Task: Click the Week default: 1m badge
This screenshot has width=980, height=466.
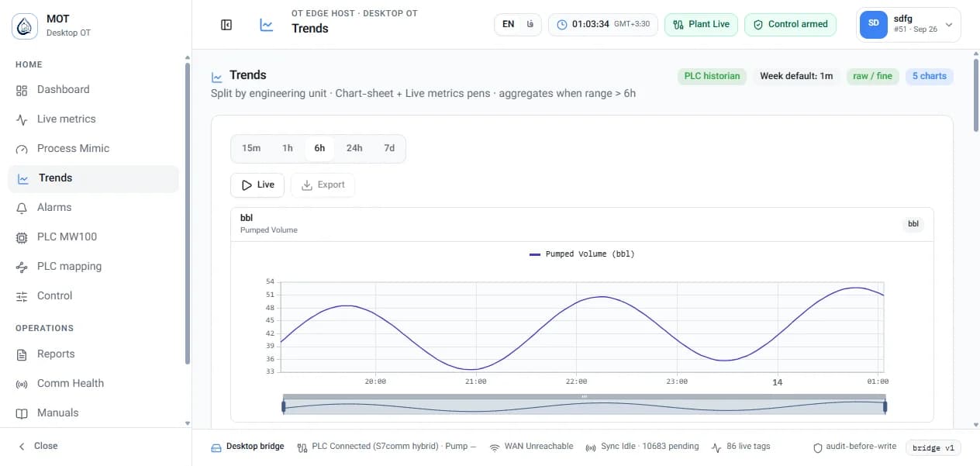Action: point(796,76)
